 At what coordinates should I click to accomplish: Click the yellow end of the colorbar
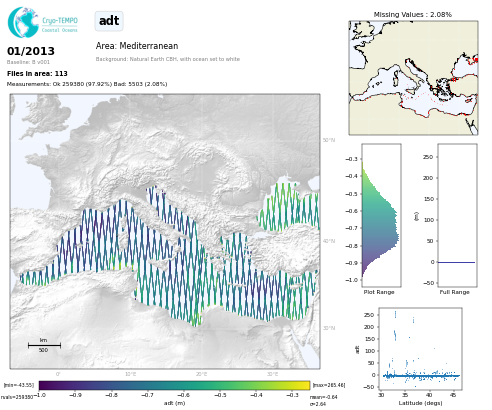point(305,385)
